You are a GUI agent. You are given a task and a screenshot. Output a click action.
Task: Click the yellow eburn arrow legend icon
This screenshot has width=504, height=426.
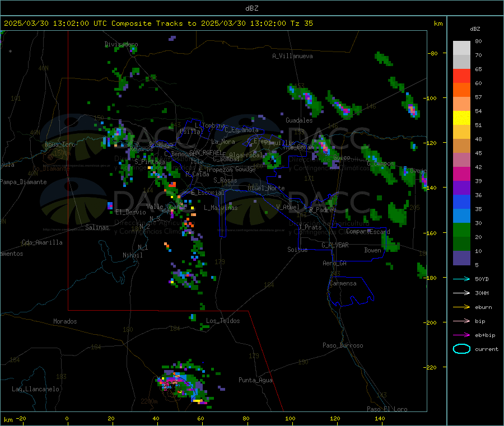coord(461,307)
